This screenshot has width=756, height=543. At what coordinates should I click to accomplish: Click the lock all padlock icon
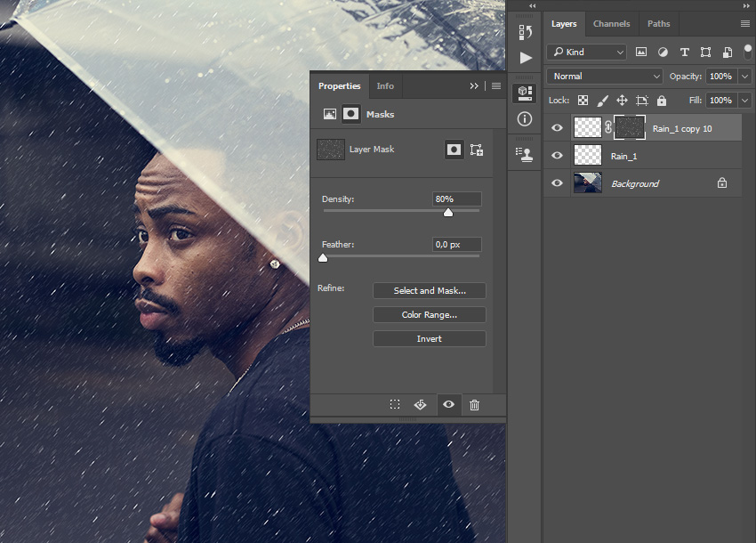(x=662, y=101)
